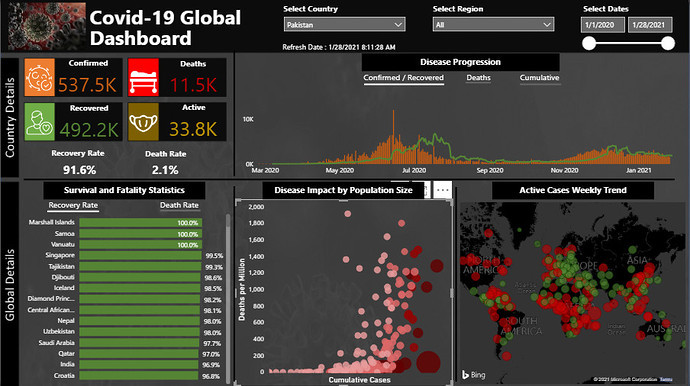Viewport: 690px width, 386px height.
Task: Click the start date field 1/1/2020
Action: (602, 25)
